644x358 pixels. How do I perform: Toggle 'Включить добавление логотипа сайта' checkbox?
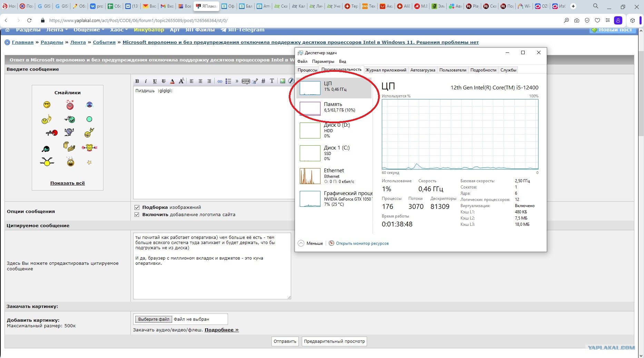click(137, 215)
